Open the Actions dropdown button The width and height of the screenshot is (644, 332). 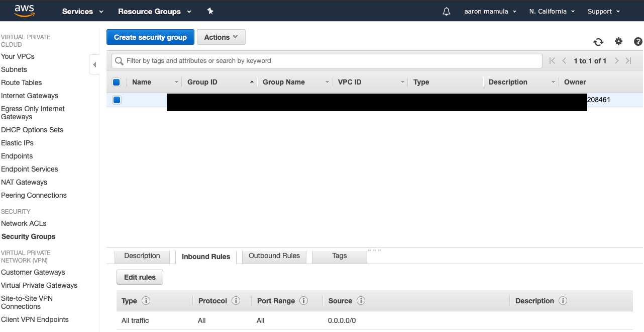(221, 37)
